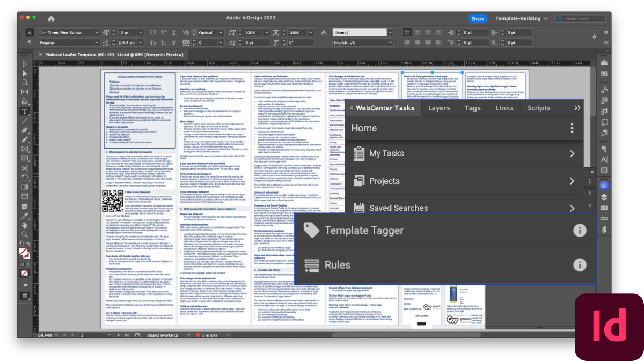This screenshot has width=644, height=361.
Task: Switch to the Scripts tab
Action: pos(539,108)
